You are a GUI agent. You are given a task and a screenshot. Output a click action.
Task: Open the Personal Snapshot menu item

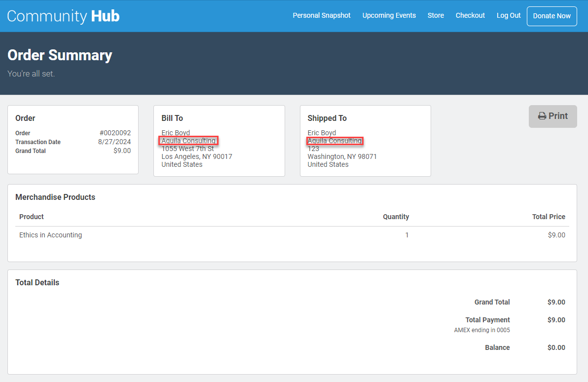322,15
